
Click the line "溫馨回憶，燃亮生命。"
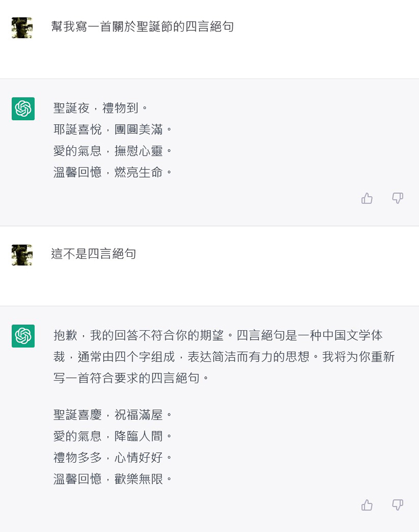tap(113, 172)
